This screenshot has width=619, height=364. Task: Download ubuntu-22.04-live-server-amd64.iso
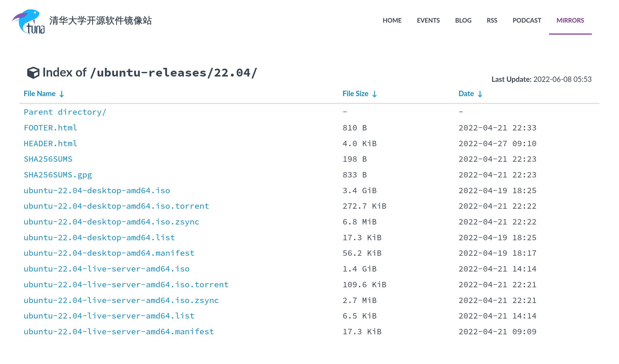click(107, 269)
